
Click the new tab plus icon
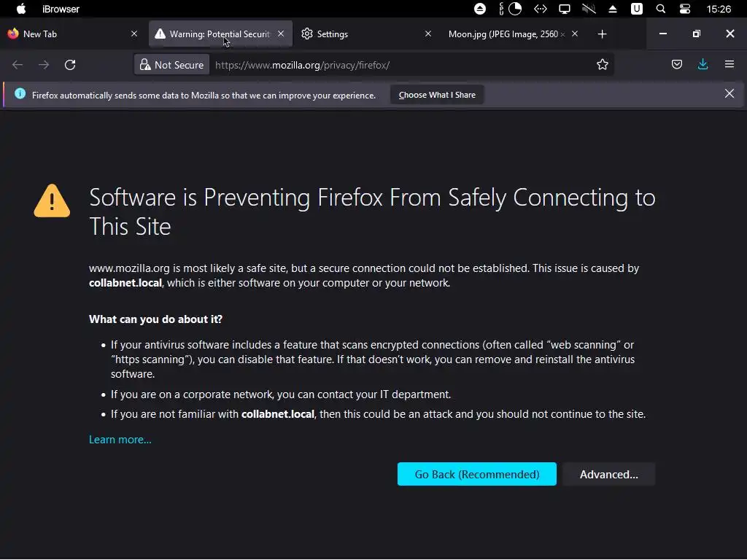coord(602,34)
